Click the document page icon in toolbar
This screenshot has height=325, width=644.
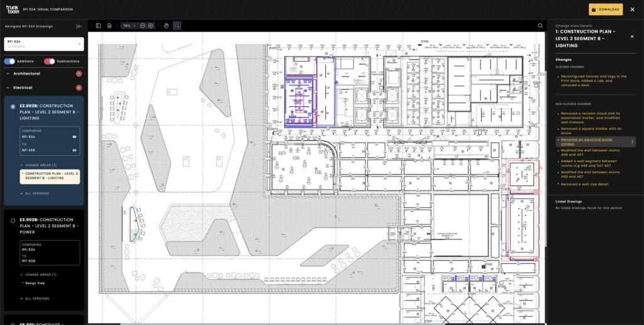(x=109, y=26)
